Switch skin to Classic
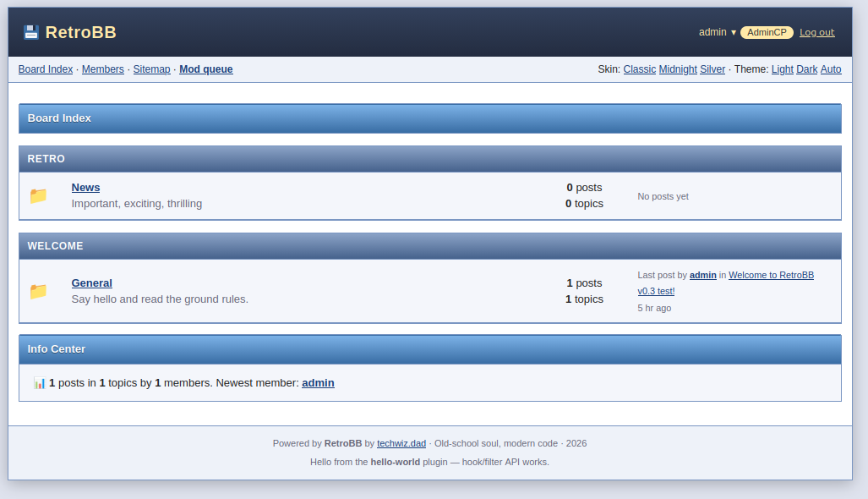This screenshot has width=868, height=499. tap(639, 69)
